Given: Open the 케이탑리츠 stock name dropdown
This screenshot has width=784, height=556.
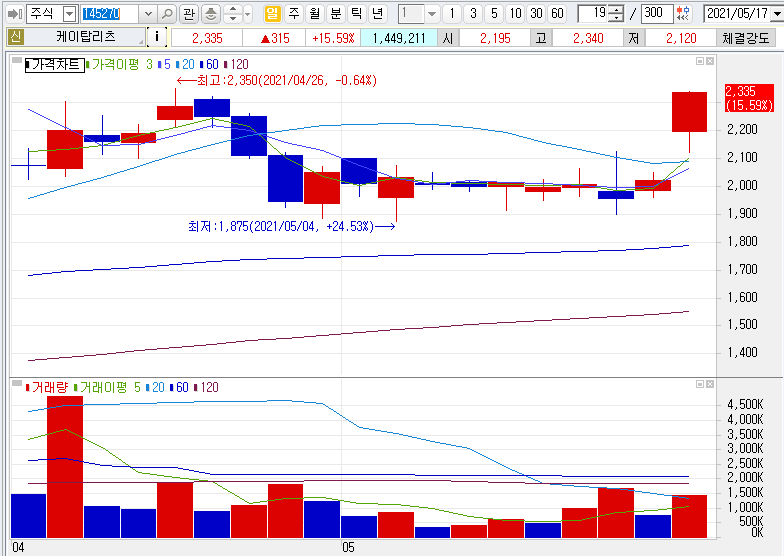Looking at the screenshot, I should pos(142,42).
